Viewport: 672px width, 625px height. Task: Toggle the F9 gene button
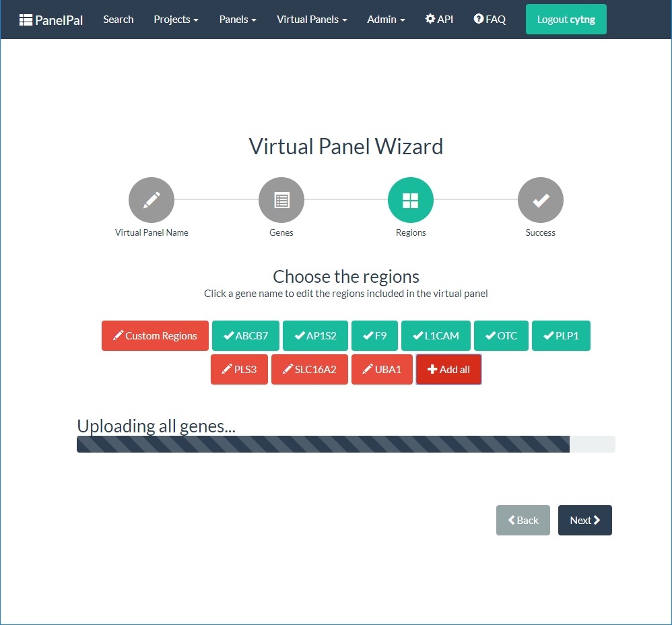point(374,335)
